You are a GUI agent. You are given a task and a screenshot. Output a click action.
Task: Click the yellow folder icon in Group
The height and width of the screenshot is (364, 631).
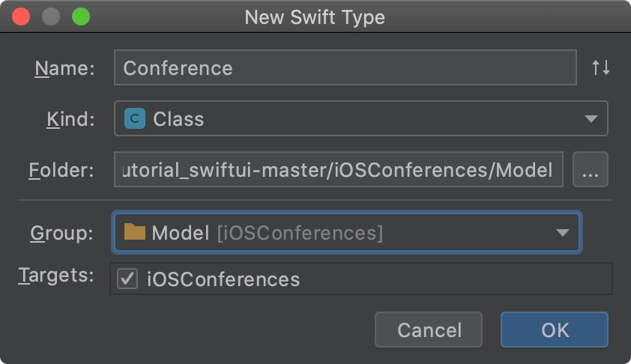point(135,231)
